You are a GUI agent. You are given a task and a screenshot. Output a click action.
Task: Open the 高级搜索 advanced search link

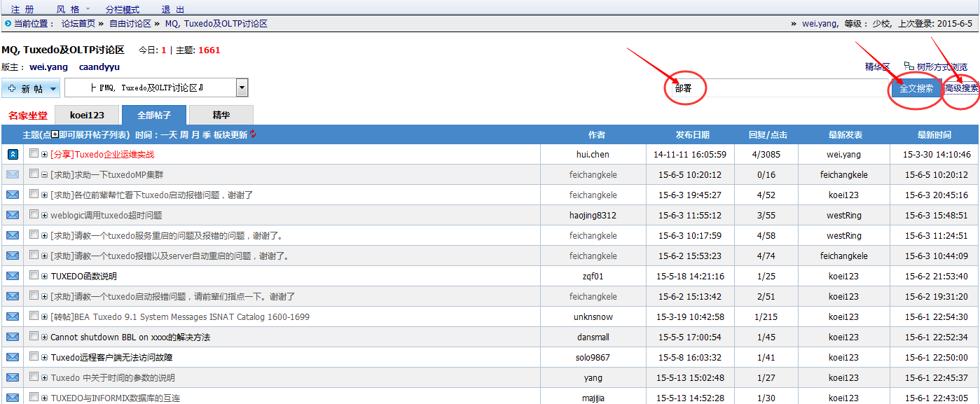tap(961, 88)
